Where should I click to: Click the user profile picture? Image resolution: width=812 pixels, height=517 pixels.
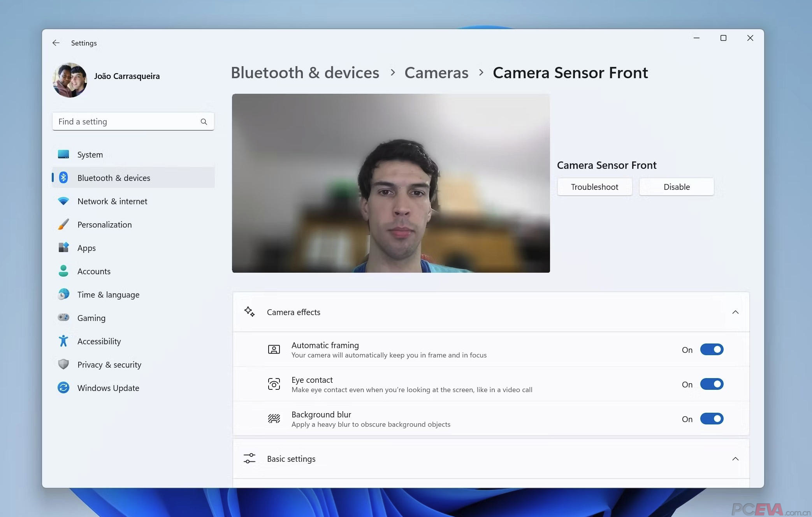tap(70, 80)
